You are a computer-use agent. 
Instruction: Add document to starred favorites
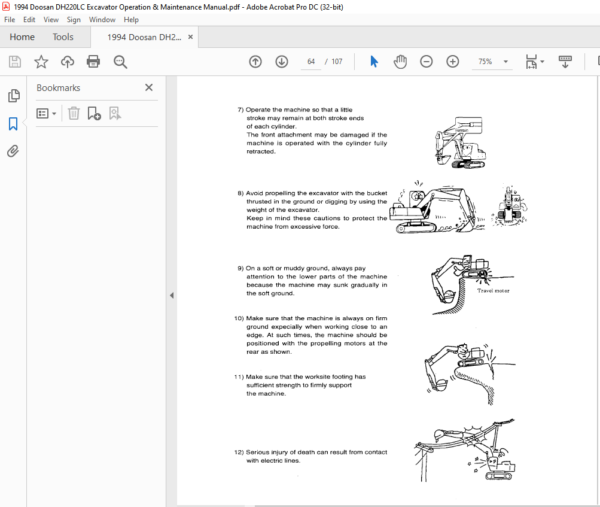[x=41, y=62]
